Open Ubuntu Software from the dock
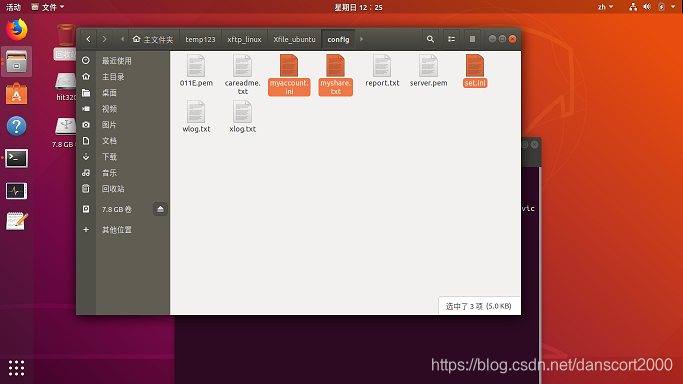The height and width of the screenshot is (384, 683). [x=17, y=94]
